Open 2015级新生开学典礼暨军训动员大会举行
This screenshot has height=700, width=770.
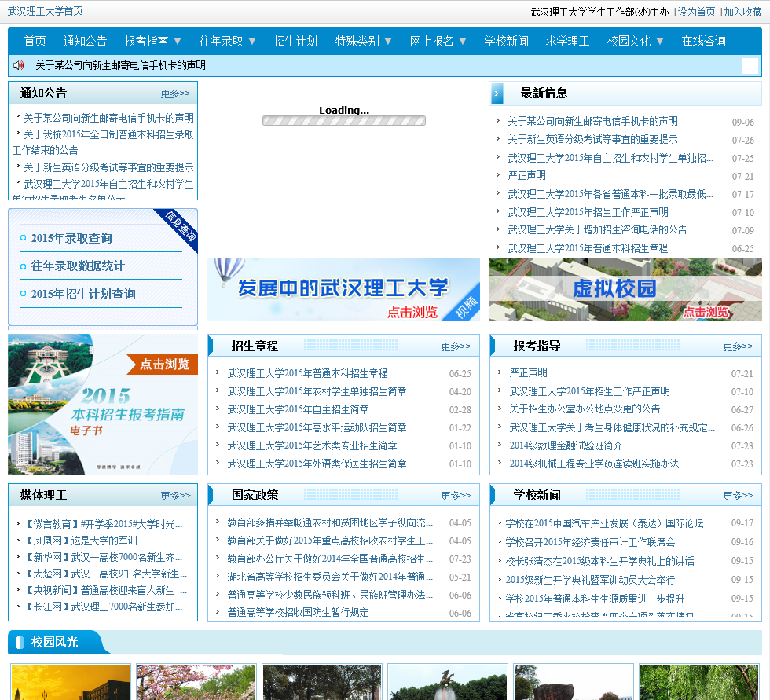click(x=590, y=580)
